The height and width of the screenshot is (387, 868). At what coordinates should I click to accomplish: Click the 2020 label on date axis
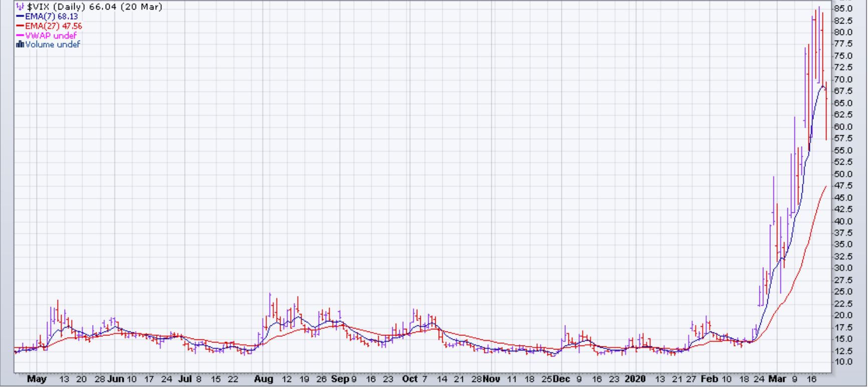pos(635,379)
